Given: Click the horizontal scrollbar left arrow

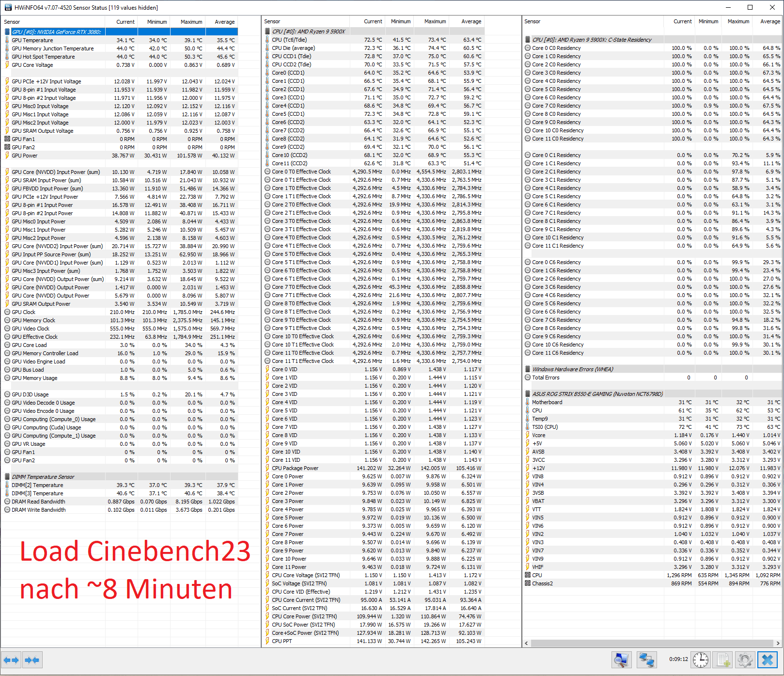Looking at the screenshot, I should (527, 644).
